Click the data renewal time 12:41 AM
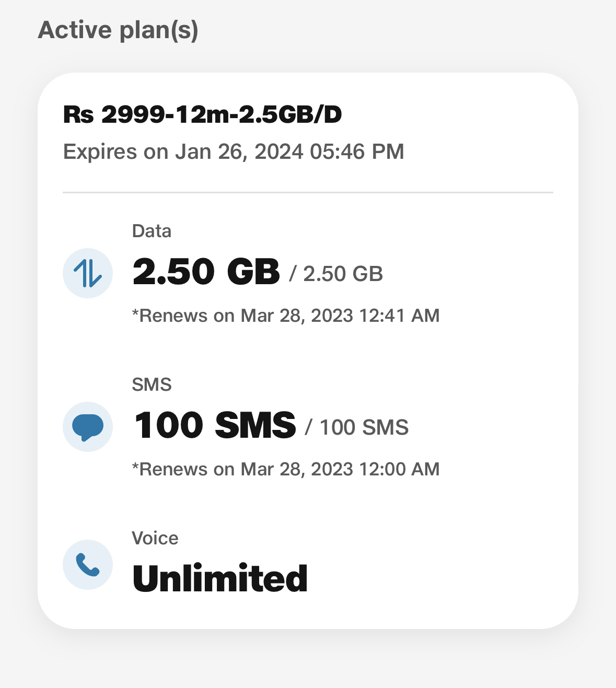The image size is (616, 688). pyautogui.click(x=400, y=316)
